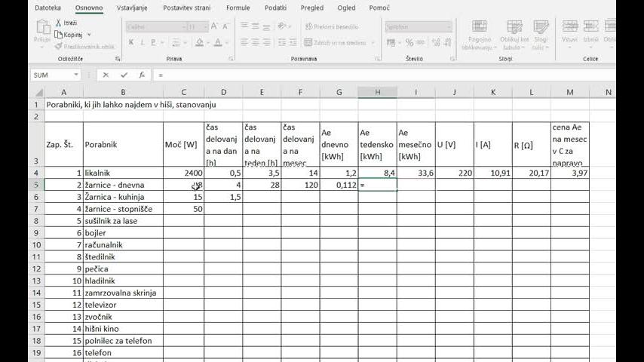Click the Združi in na sredino button
Viewport: 644px width, 362px height.
[335, 43]
